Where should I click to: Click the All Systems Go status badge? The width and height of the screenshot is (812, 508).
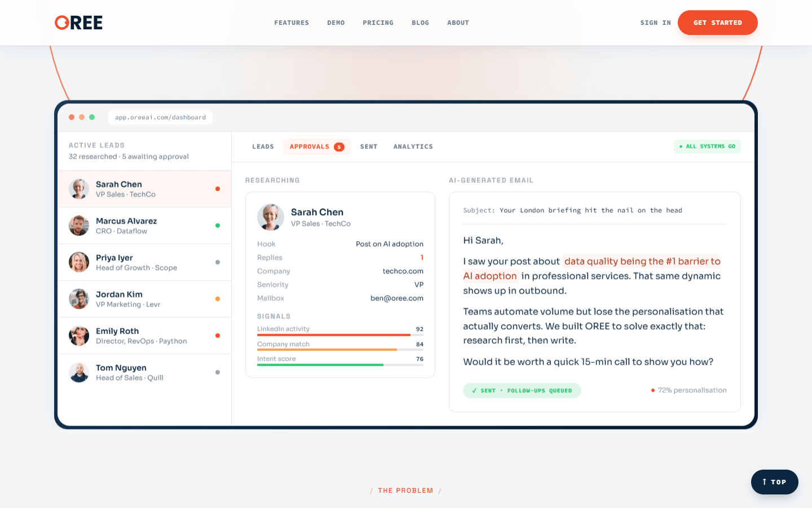[707, 146]
